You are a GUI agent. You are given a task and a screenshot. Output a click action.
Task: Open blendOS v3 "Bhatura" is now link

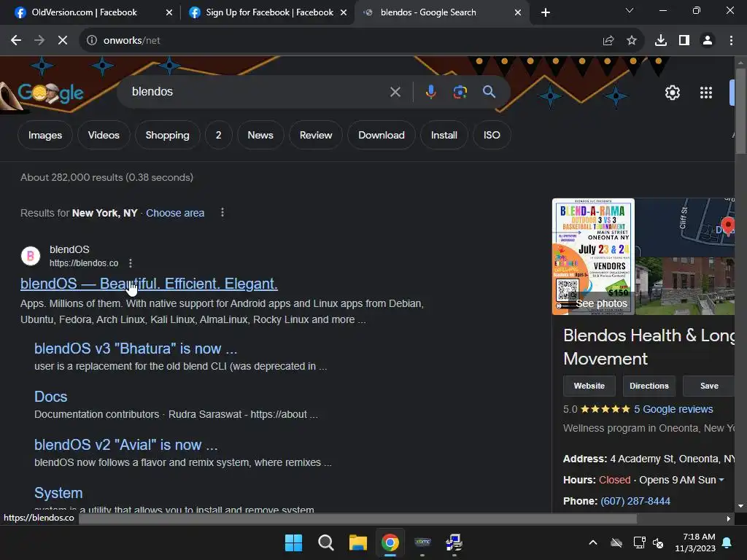pyautogui.click(x=135, y=349)
